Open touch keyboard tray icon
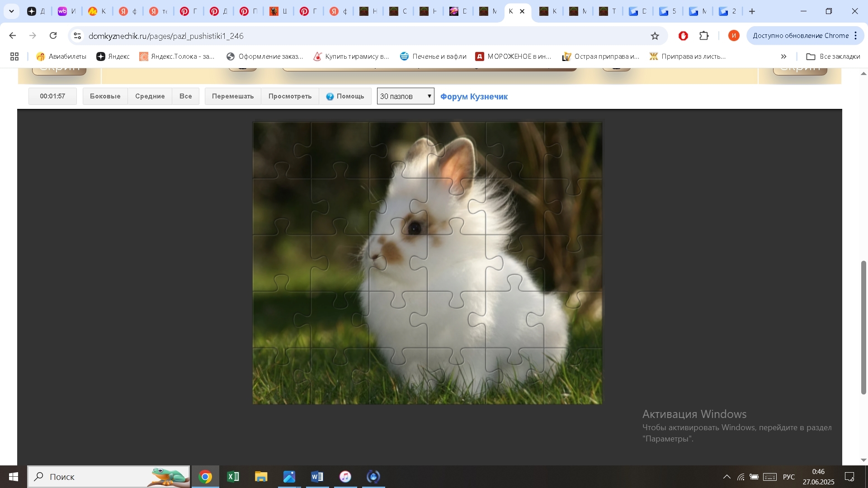This screenshot has width=868, height=488. [x=770, y=477]
